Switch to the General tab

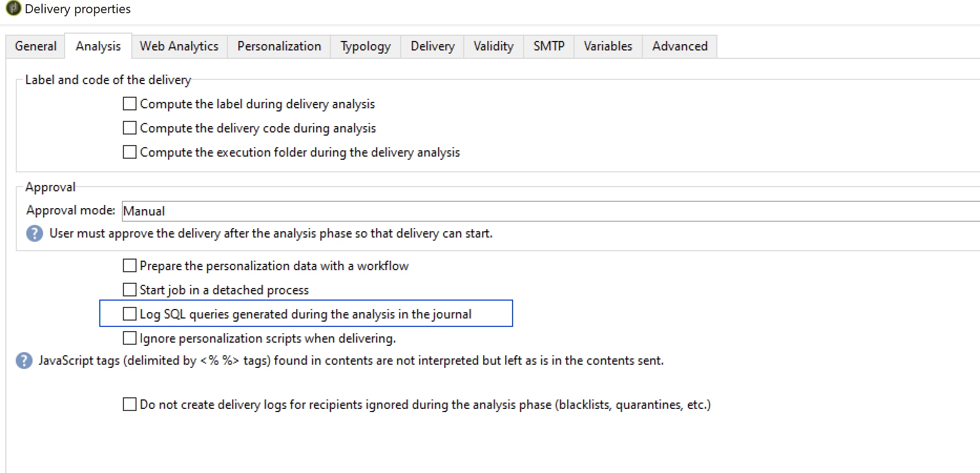click(36, 46)
